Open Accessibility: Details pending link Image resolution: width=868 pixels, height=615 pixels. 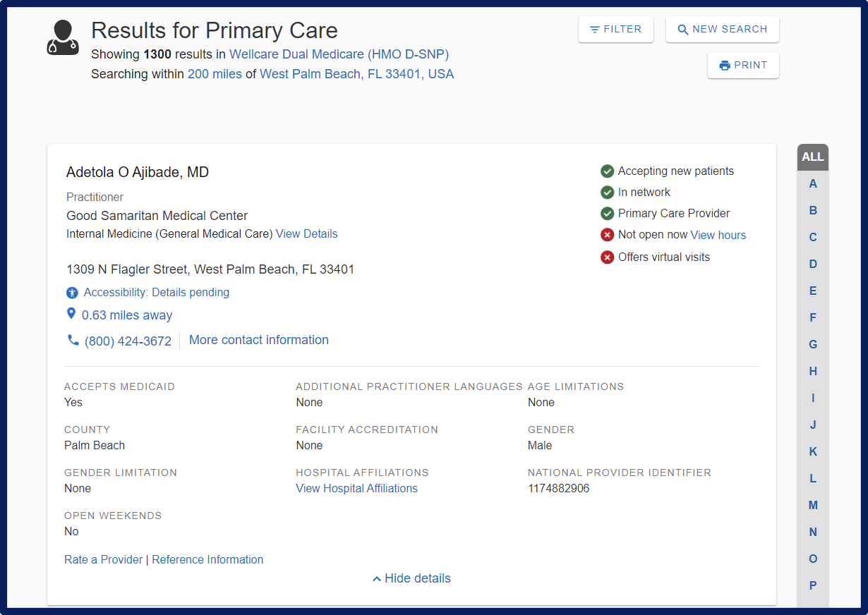tap(157, 293)
